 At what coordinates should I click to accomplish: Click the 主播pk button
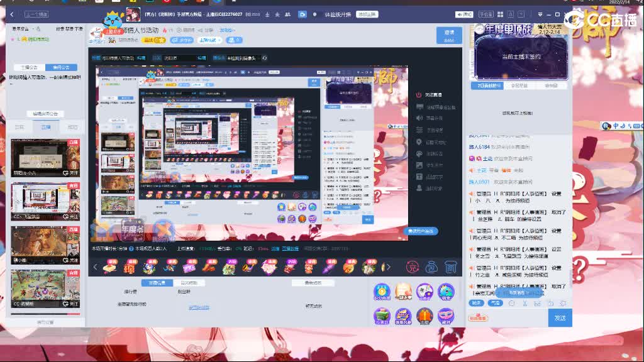[x=209, y=40]
